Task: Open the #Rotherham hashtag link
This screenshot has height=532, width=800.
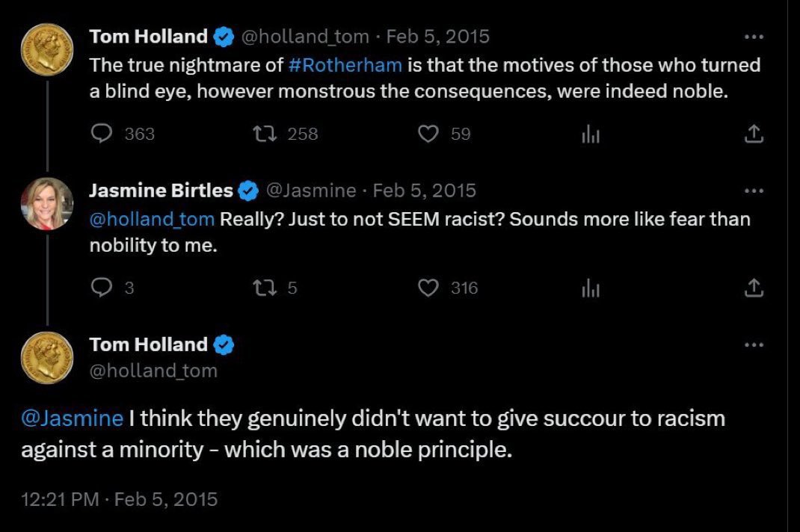Action: coord(345,65)
